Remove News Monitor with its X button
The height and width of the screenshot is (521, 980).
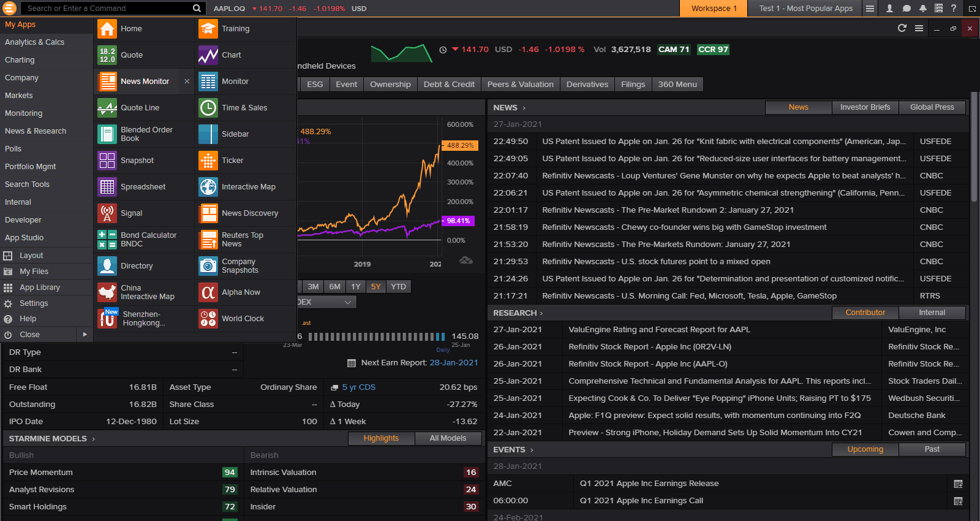pos(187,82)
